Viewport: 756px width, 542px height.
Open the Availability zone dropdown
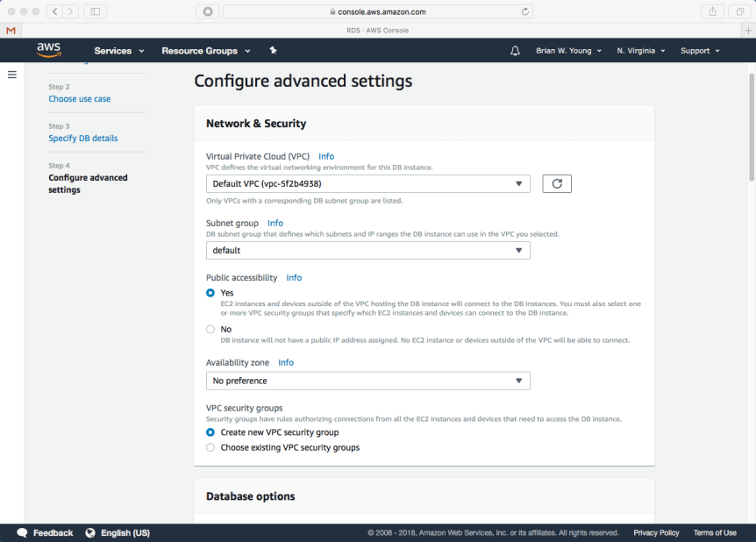click(x=367, y=381)
